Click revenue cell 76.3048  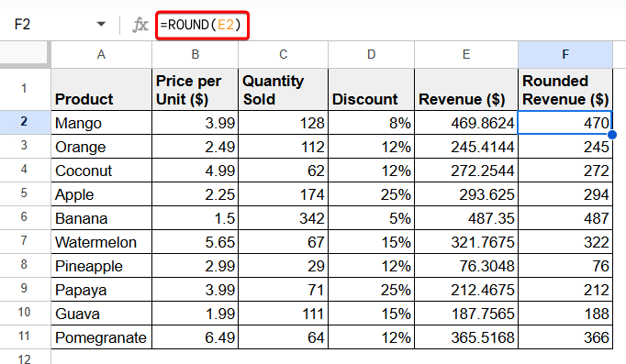[466, 266]
